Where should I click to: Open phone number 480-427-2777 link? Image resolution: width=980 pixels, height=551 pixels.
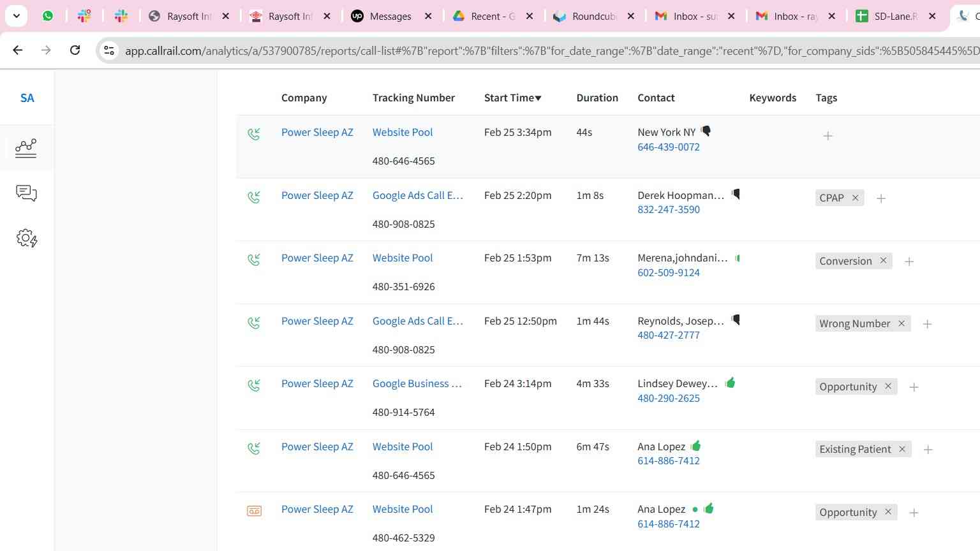coord(669,335)
